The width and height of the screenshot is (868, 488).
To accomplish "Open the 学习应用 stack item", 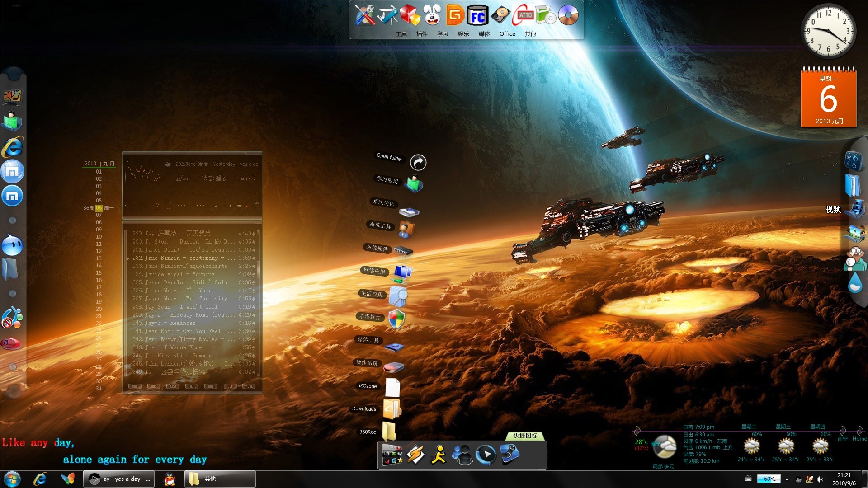I will (x=414, y=184).
